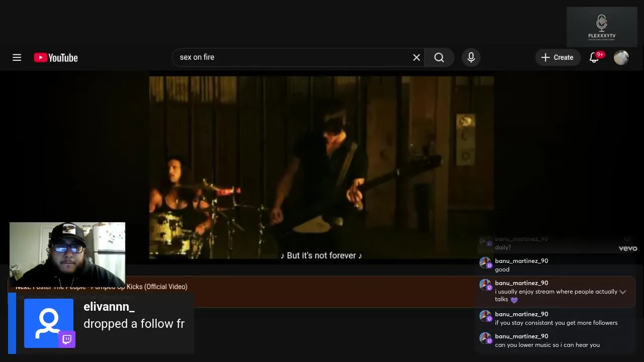Image resolution: width=644 pixels, height=362 pixels.
Task: Click banu_martinez_90 avatar beside 'i usually enjoy stream'
Action: click(486, 285)
